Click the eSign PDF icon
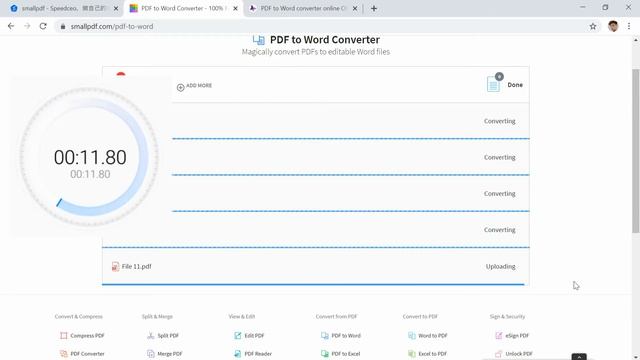This screenshot has width=640, height=360. pyautogui.click(x=498, y=336)
